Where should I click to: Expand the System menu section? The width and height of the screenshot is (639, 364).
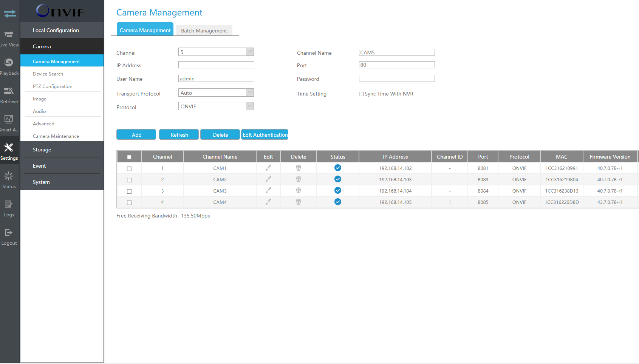pyautogui.click(x=62, y=182)
